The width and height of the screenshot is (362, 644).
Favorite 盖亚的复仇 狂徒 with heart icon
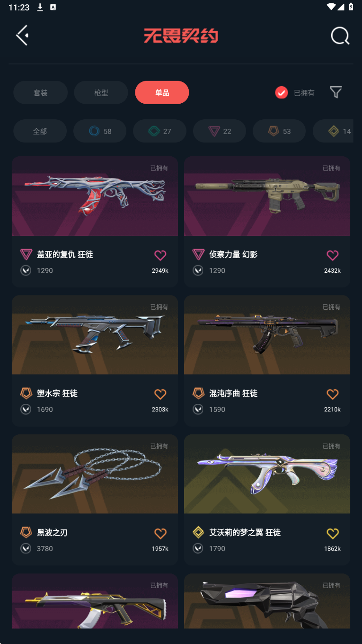(160, 255)
